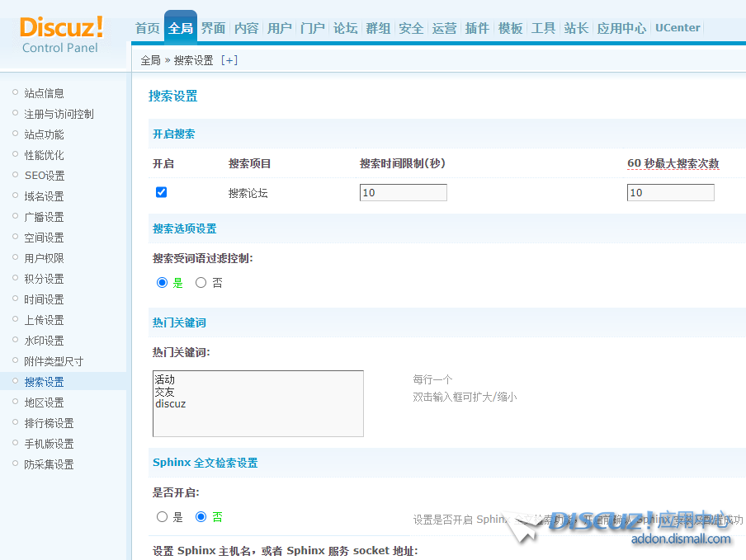
Task: Open 手机版设置 in the sidebar
Action: coord(49,444)
